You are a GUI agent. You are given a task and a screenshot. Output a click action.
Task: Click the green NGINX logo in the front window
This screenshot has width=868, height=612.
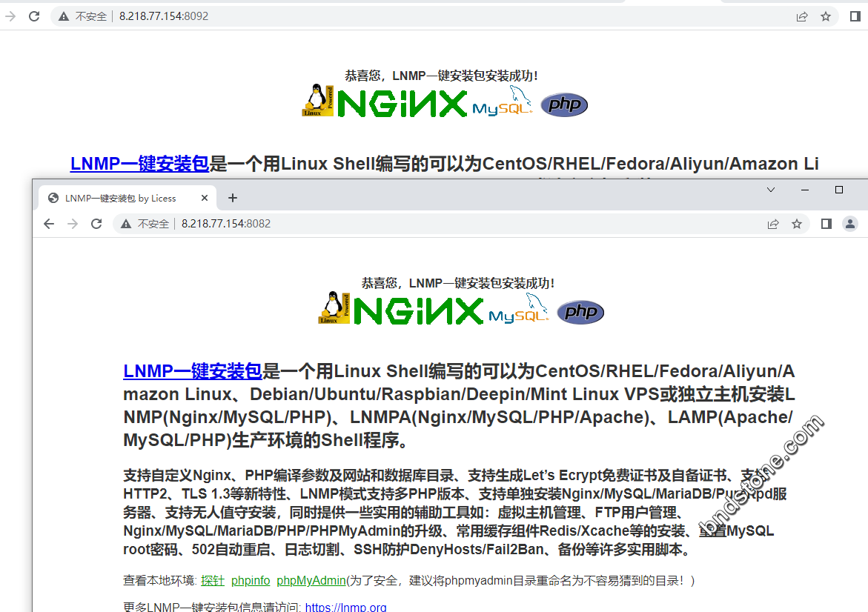pos(418,311)
